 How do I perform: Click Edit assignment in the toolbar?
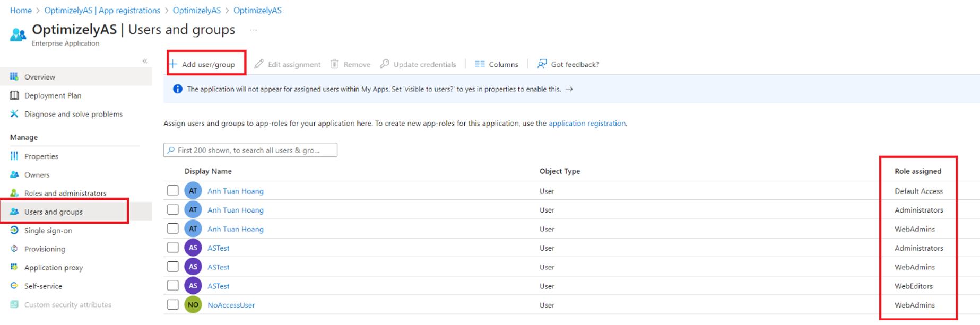(287, 64)
